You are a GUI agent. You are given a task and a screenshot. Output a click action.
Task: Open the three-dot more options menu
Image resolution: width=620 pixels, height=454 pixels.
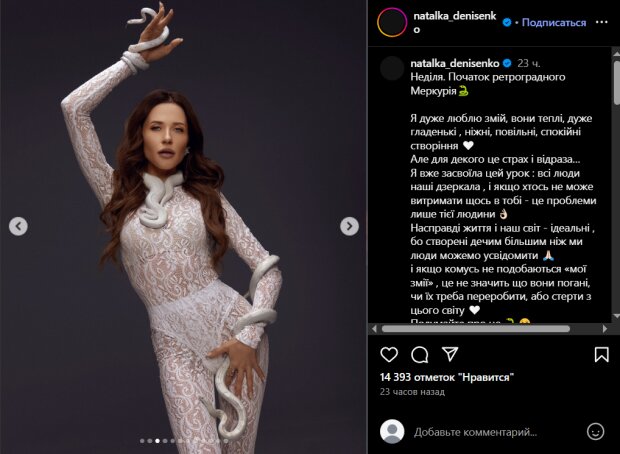pos(602,21)
